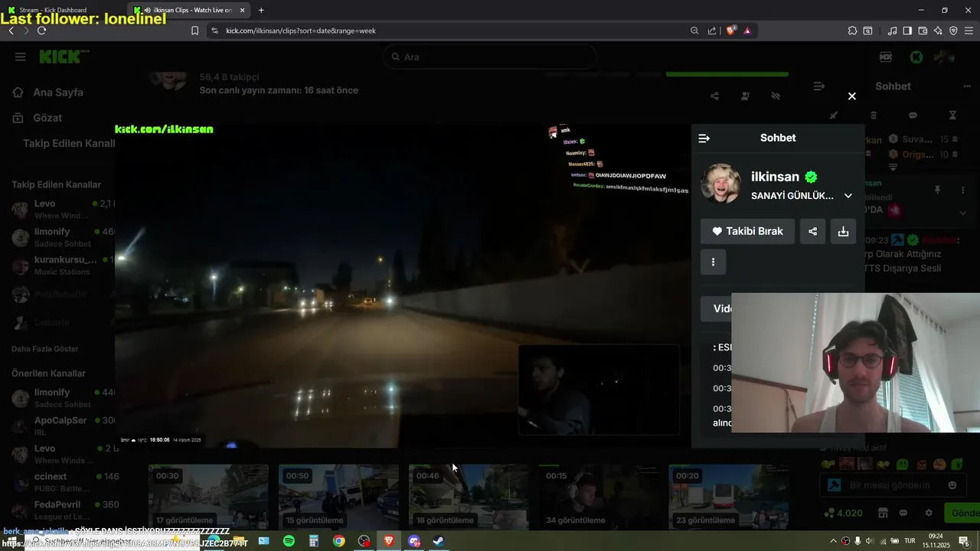Open the Brave Wallet icon
Viewport: 980px width, 551px height.
[x=923, y=31]
